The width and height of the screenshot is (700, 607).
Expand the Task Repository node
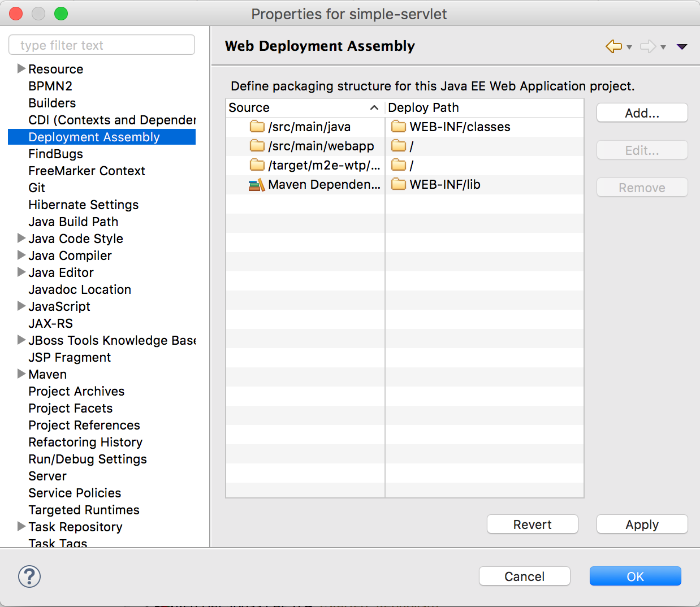click(x=21, y=526)
